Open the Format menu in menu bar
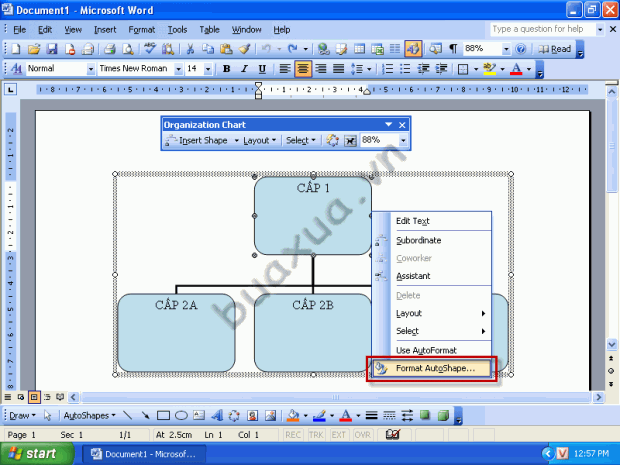This screenshot has height=465, width=620. (x=142, y=30)
